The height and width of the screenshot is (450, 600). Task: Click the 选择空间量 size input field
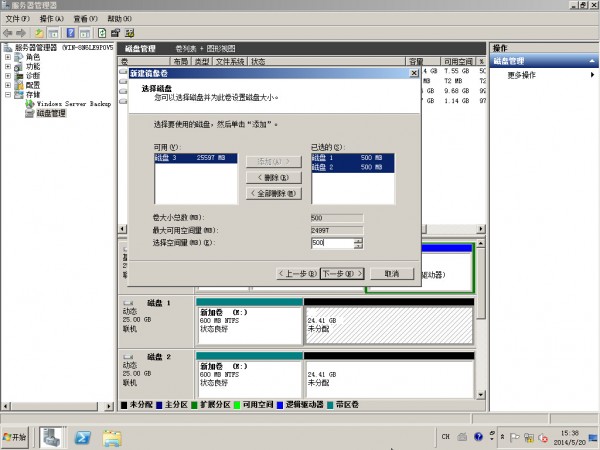331,243
